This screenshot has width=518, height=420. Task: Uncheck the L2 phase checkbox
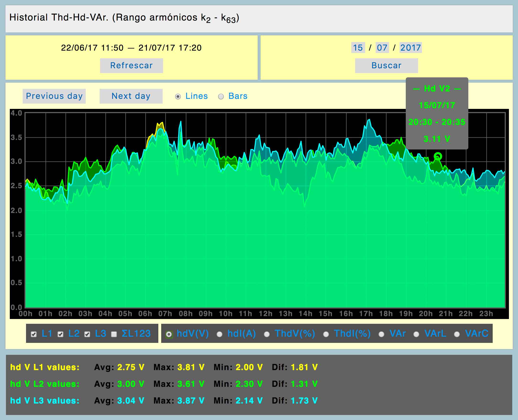60,334
